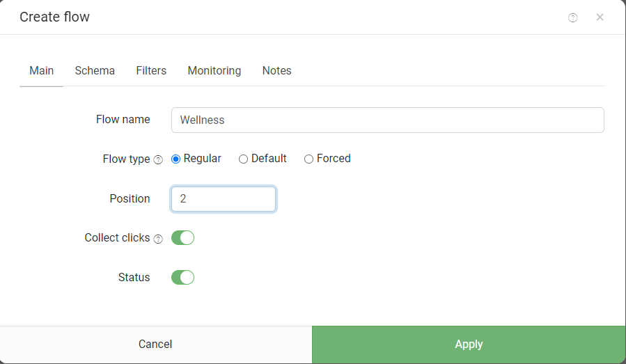
Task: Switch to the Main tab
Action: coord(42,71)
